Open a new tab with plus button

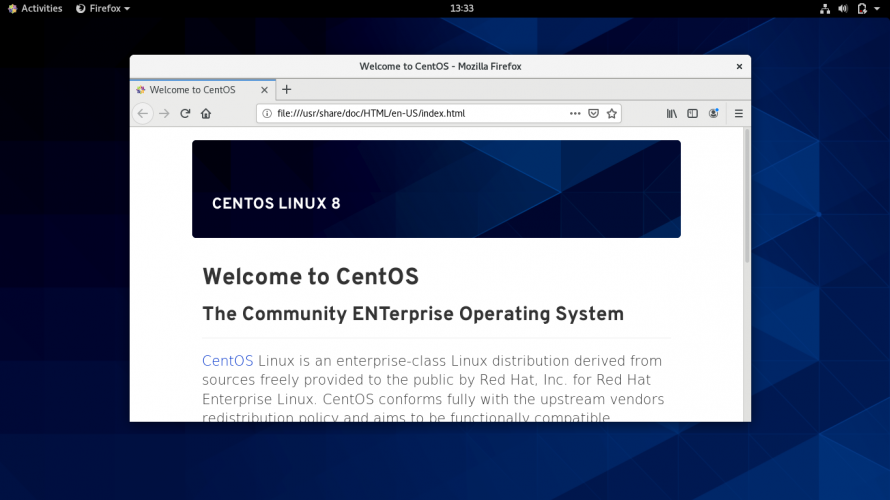287,90
